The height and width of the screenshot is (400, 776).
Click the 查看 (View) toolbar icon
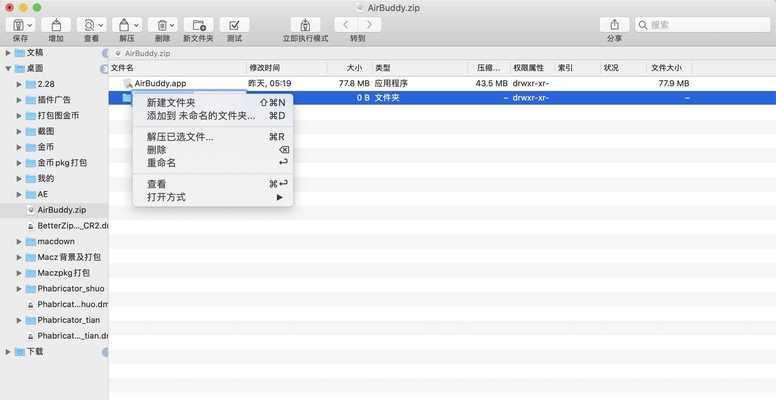point(91,25)
